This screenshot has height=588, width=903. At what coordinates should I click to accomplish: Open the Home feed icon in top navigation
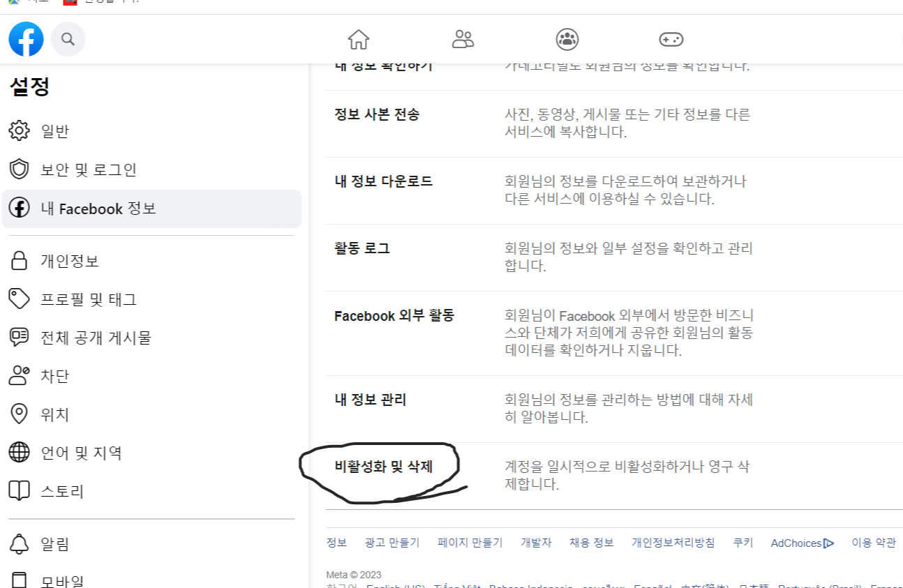[359, 40]
